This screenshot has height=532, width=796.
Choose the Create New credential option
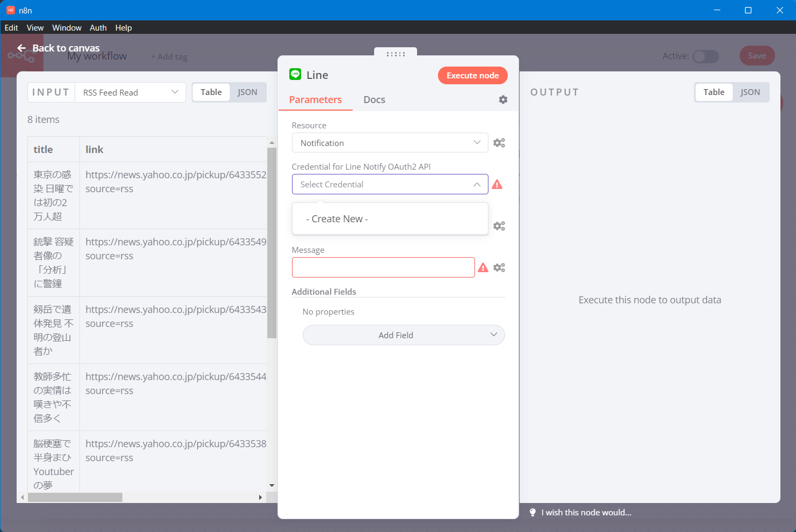[x=337, y=219]
